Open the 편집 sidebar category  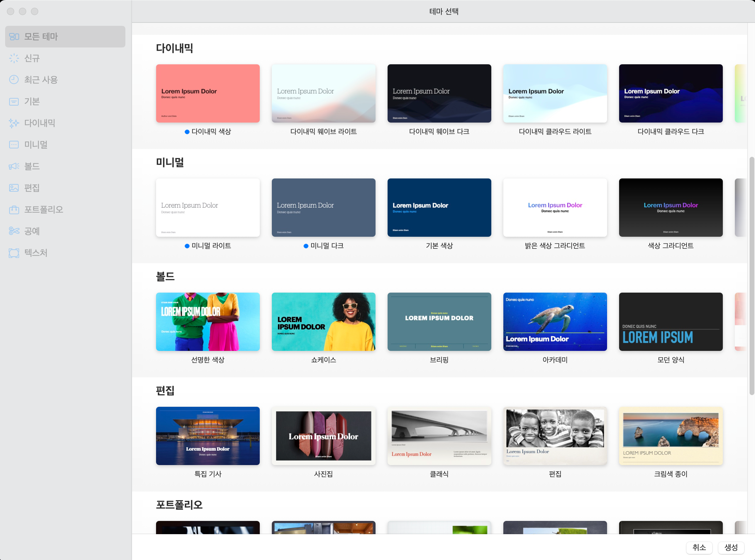pyautogui.click(x=32, y=188)
